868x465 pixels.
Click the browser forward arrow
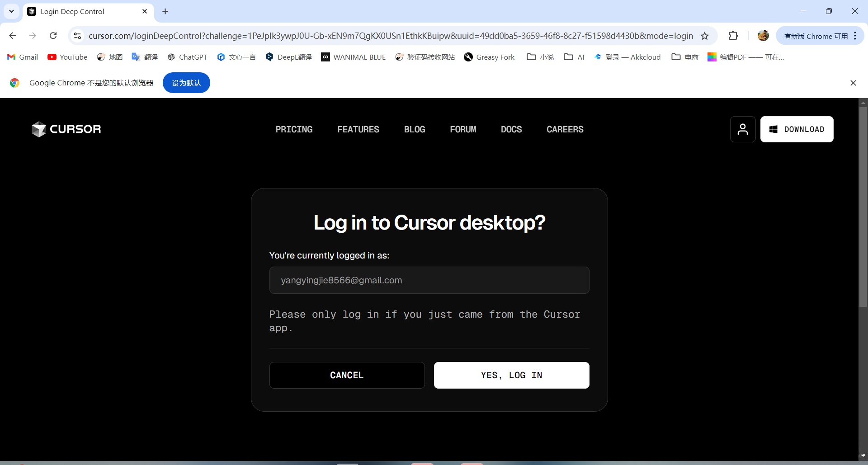pyautogui.click(x=33, y=36)
